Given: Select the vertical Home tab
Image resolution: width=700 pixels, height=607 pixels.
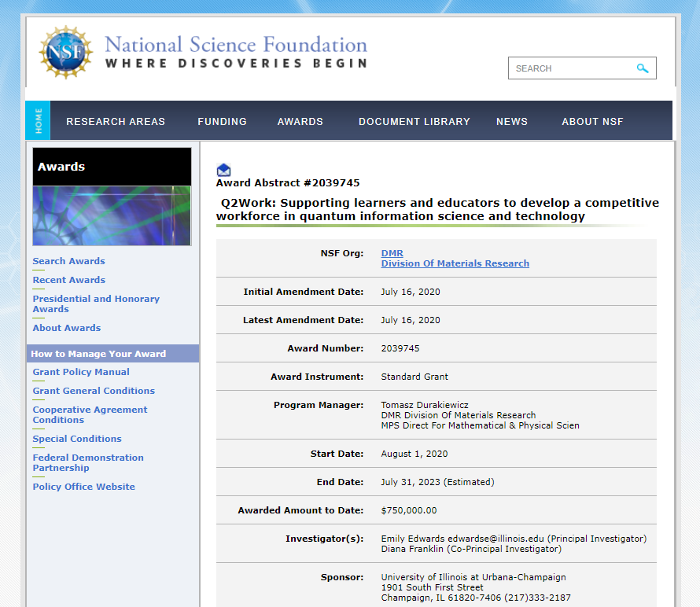Looking at the screenshot, I should tap(38, 121).
